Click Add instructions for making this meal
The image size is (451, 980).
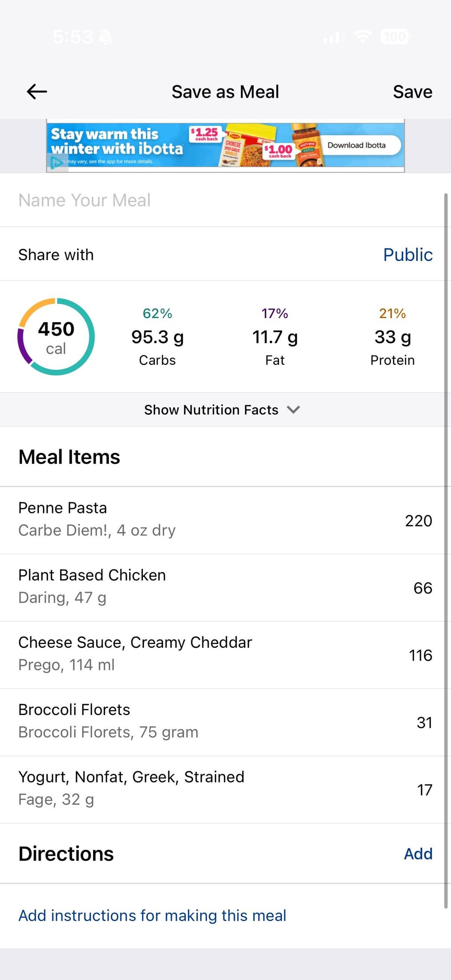point(152,915)
